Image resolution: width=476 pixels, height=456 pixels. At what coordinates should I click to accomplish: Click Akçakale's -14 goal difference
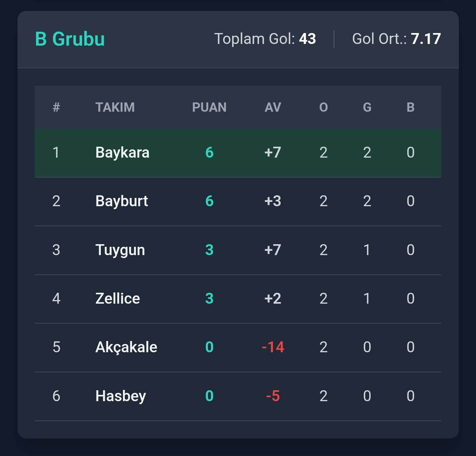[x=273, y=347]
